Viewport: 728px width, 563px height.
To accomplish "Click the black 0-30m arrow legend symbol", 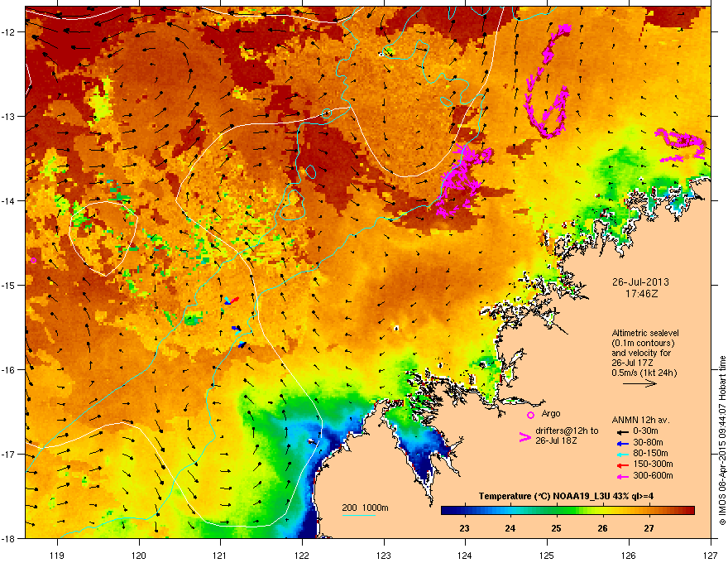I will 623,431.
